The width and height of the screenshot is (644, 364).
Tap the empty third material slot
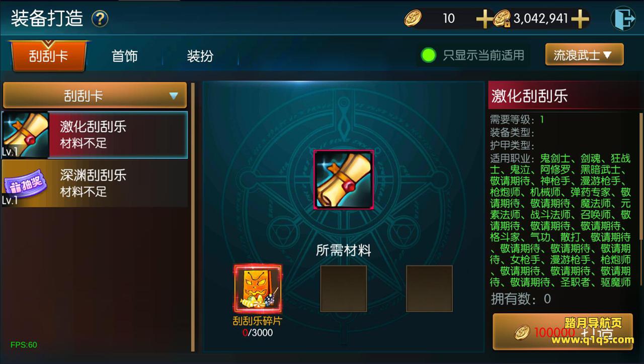429,289
